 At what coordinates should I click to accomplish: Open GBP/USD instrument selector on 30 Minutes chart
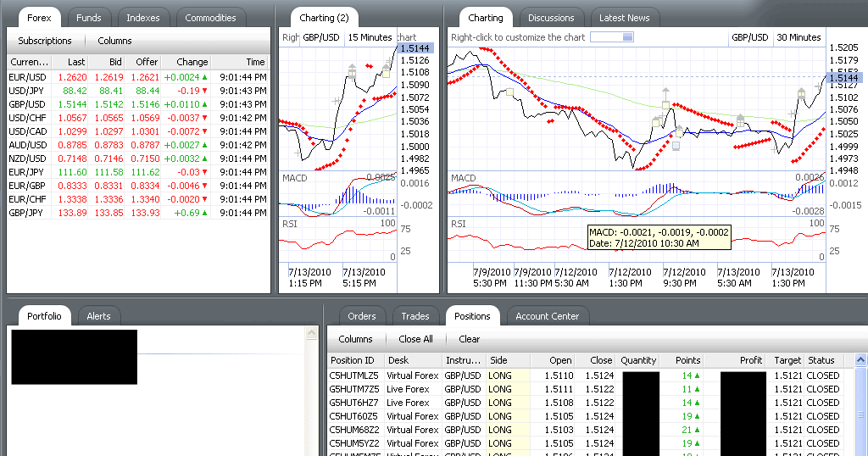coord(749,37)
